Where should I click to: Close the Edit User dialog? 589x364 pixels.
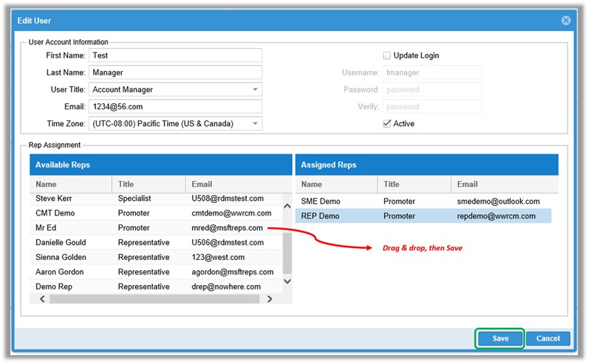pos(566,21)
